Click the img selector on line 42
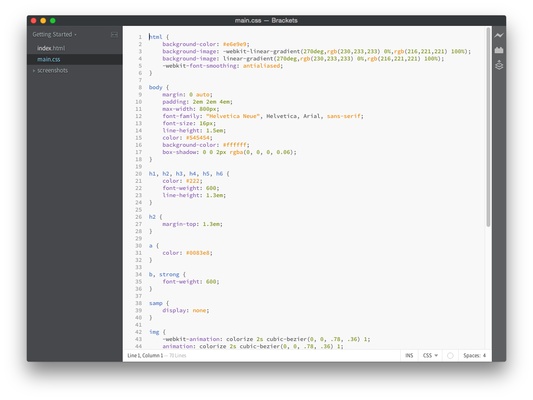The height and width of the screenshot is (400, 533). (x=154, y=332)
